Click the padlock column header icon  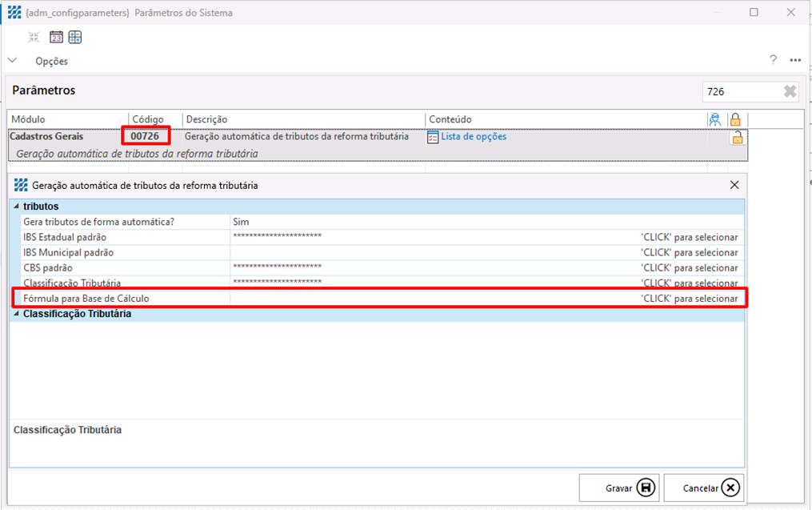click(x=735, y=119)
